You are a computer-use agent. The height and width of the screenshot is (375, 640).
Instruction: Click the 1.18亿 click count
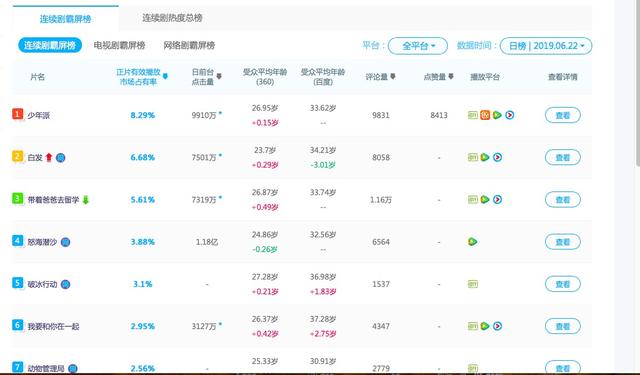pyautogui.click(x=207, y=242)
